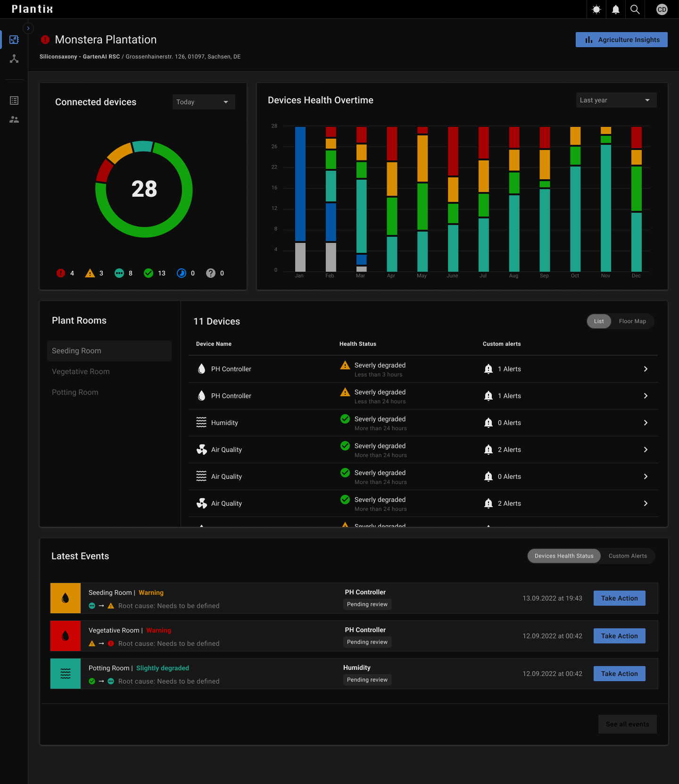Click the orange warning status icon with count 3
This screenshot has height=784, width=679.
click(x=90, y=273)
